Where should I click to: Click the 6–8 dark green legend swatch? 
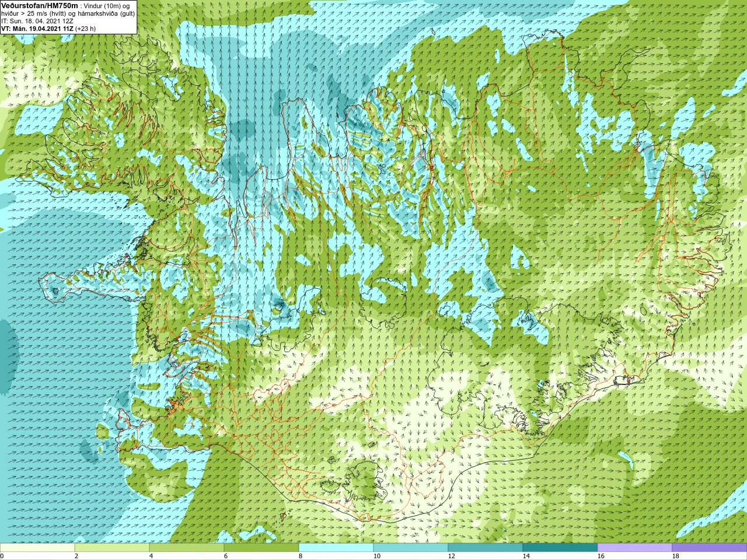click(261, 548)
